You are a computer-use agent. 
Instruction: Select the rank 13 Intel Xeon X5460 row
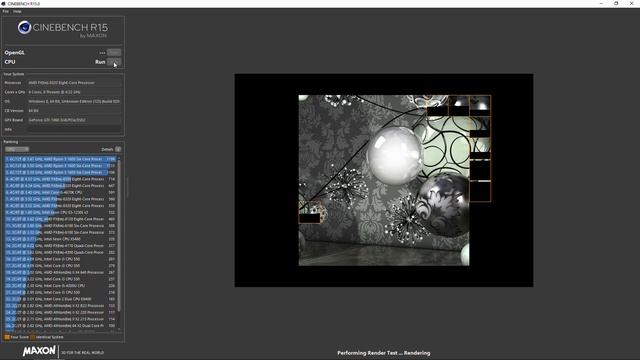click(60, 239)
